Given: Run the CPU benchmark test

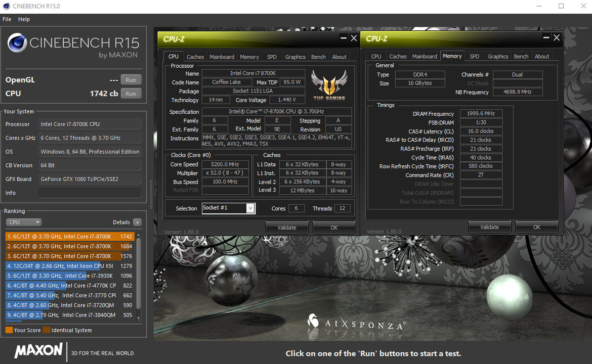Looking at the screenshot, I should (131, 94).
